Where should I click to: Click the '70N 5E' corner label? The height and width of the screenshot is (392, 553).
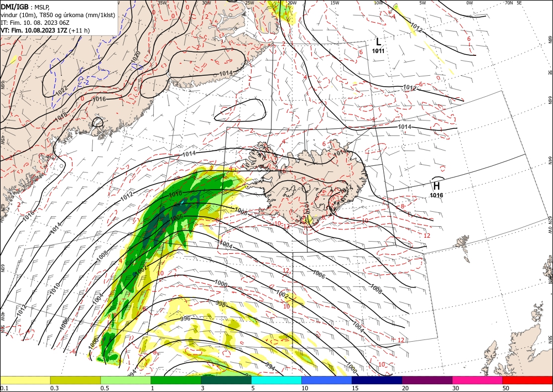click(513, 2)
